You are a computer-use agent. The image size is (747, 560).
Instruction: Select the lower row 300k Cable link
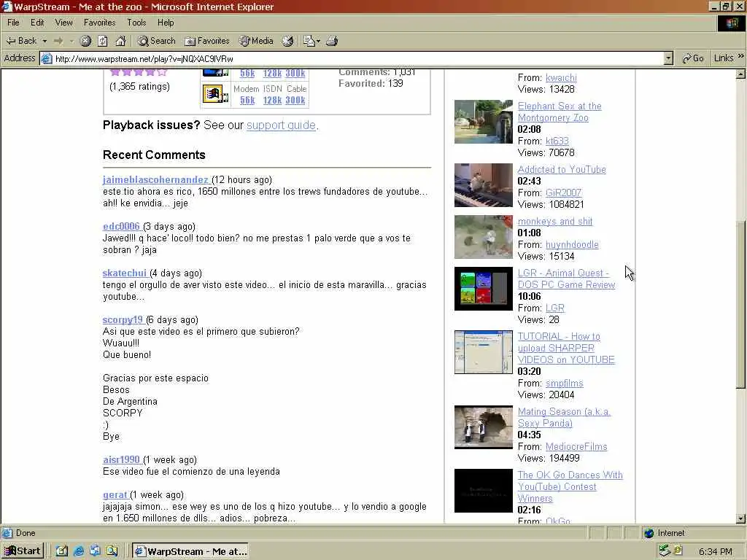(295, 100)
